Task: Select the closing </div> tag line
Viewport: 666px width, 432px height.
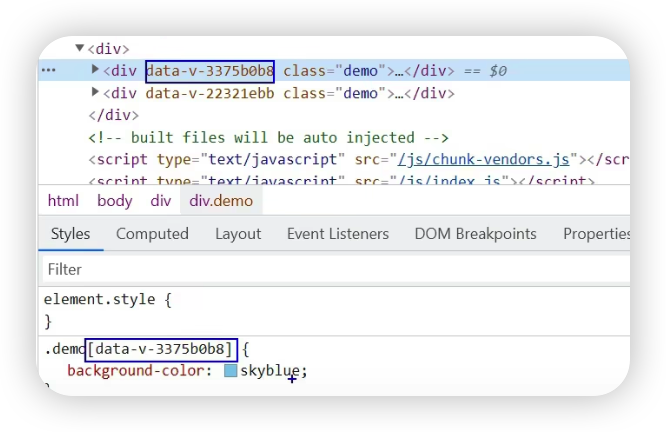Action: click(113, 115)
